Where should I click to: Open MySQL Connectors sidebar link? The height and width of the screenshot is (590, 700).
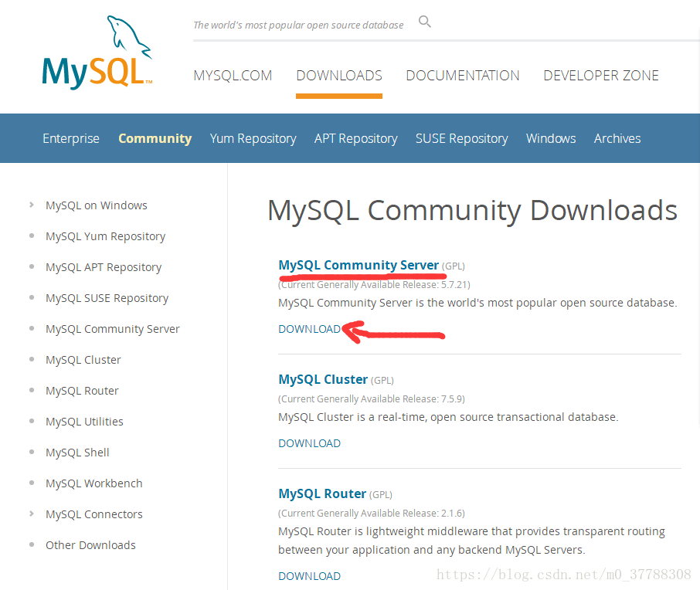pos(93,514)
